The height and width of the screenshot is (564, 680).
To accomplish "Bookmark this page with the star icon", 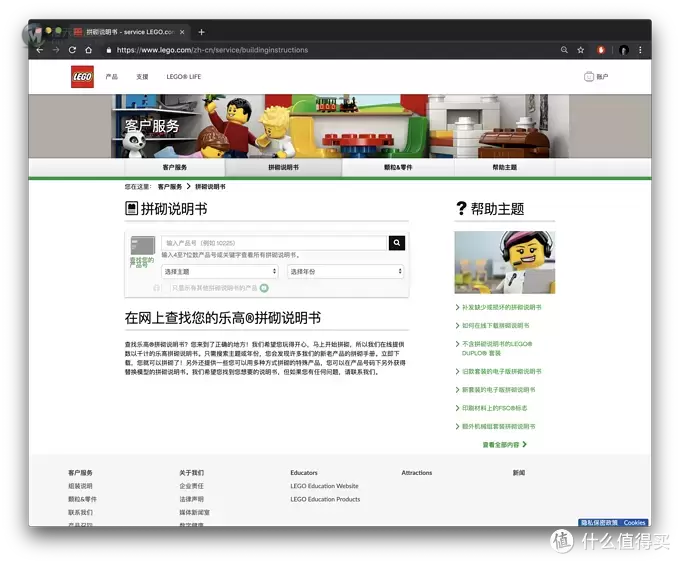I will click(581, 50).
